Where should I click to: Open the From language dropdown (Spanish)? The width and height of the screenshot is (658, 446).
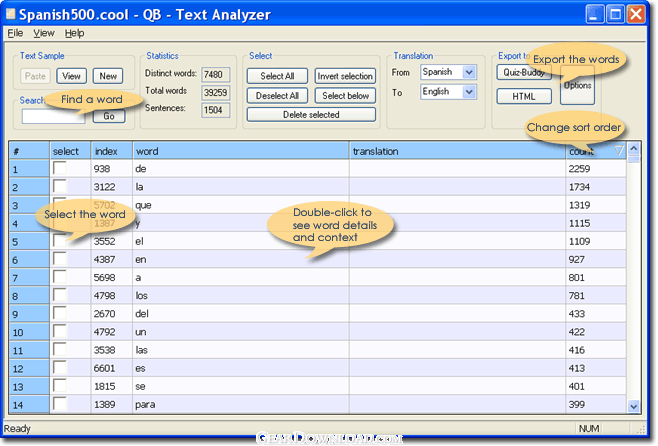coord(448,72)
